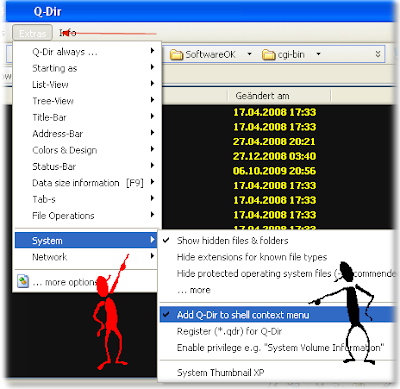
Task: Sort by 'Geändert am' column header
Action: [279, 96]
